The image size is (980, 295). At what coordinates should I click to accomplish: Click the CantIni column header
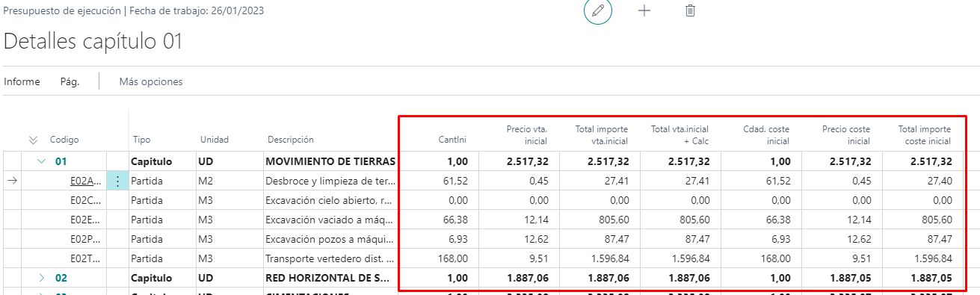click(453, 140)
